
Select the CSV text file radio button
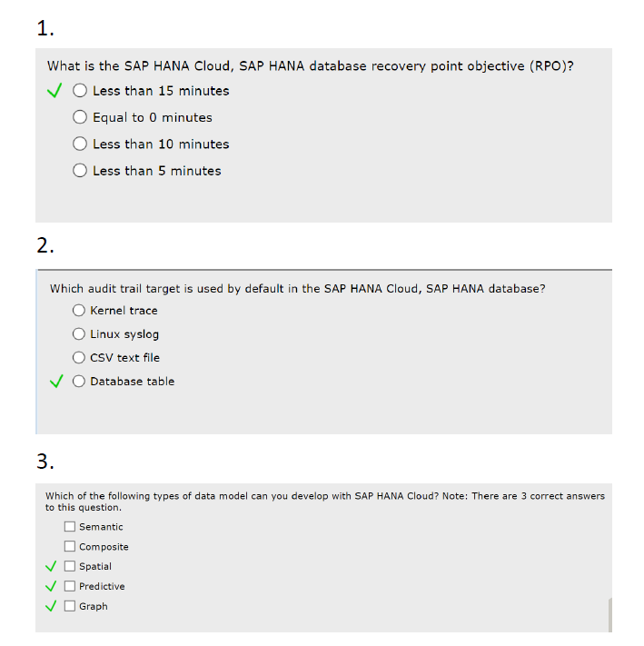click(x=79, y=358)
